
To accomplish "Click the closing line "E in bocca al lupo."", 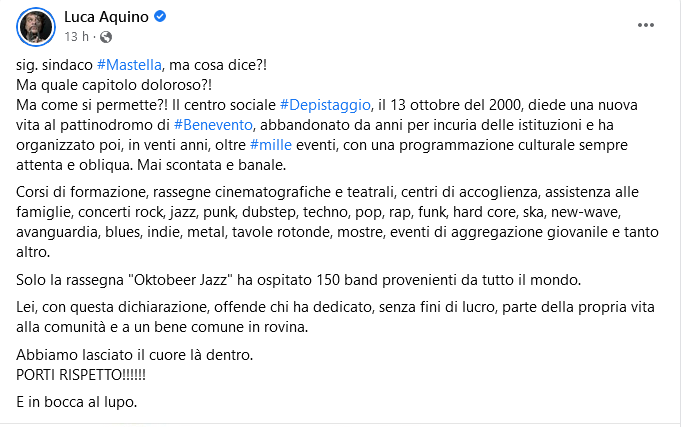I will pyautogui.click(x=76, y=402).
